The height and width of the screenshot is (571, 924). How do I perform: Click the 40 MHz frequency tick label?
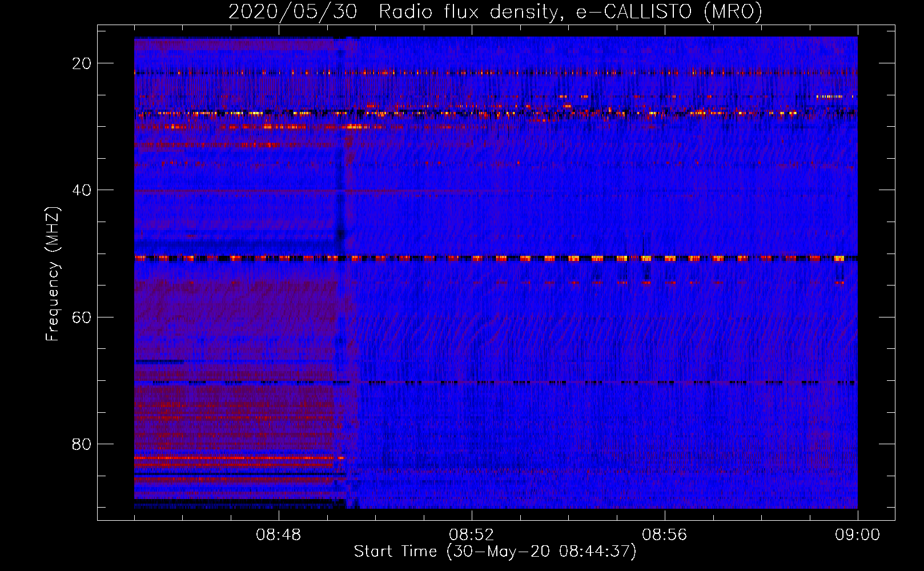point(82,190)
